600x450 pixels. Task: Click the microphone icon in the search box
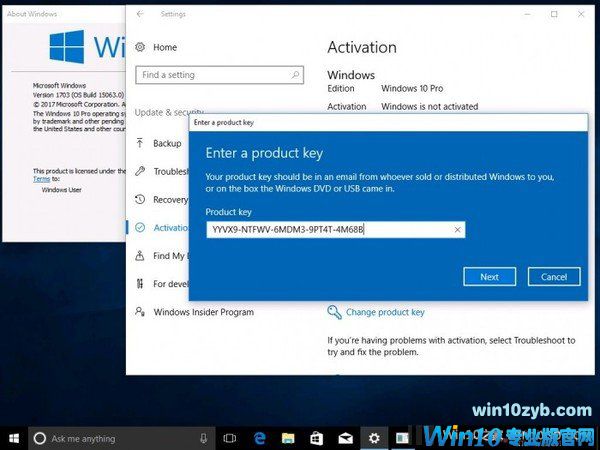204,439
